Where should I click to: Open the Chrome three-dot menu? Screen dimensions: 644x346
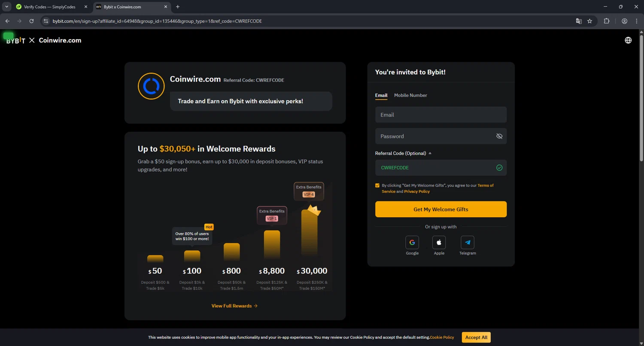click(637, 21)
